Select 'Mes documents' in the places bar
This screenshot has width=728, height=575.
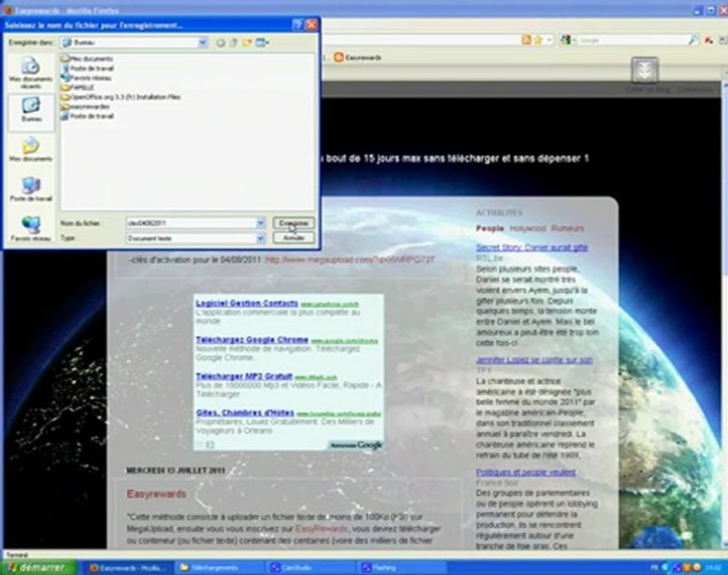coord(31,149)
